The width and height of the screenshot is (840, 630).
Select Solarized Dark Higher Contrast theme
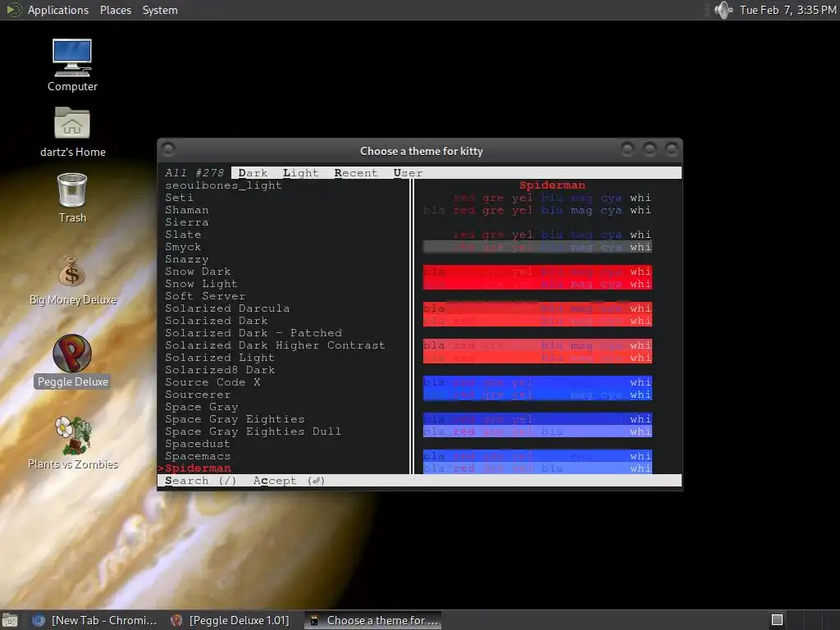275,345
